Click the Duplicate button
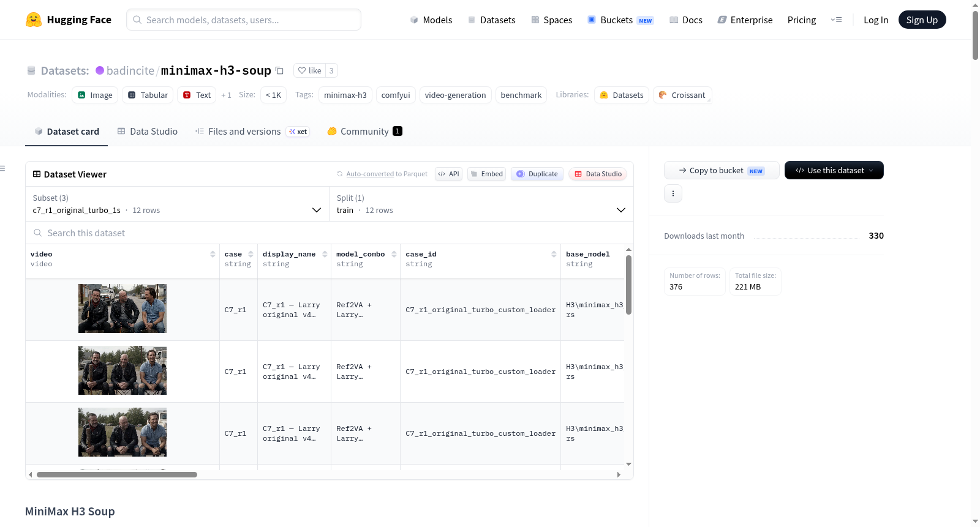Image resolution: width=980 pixels, height=527 pixels. pos(537,174)
